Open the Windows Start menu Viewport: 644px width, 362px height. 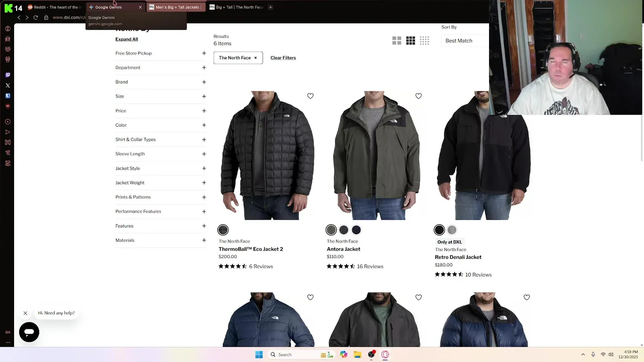[259, 354]
